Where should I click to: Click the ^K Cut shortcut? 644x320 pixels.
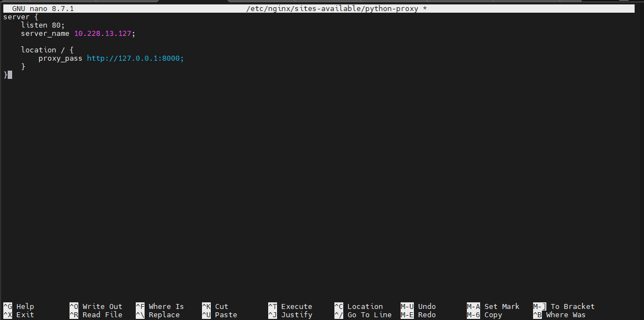(x=215, y=306)
